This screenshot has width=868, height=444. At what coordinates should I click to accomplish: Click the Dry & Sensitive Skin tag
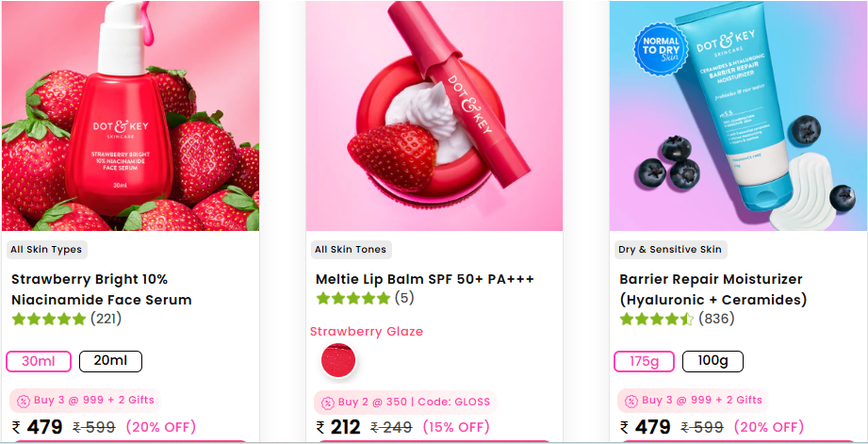[x=669, y=250]
